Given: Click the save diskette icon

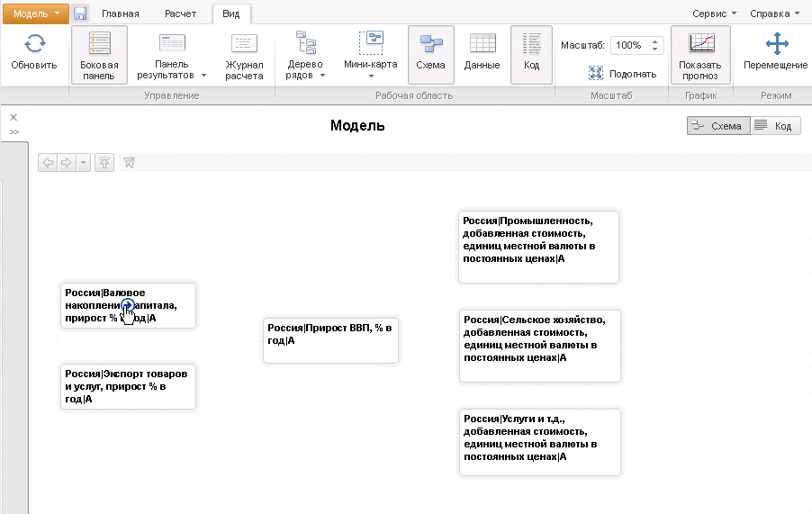Looking at the screenshot, I should point(80,14).
